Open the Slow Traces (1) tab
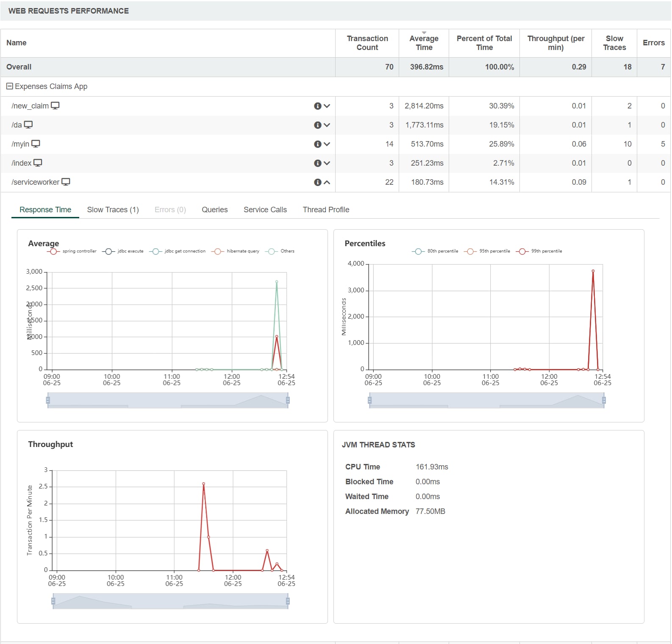Screen dimensions: 672x644 [x=113, y=210]
